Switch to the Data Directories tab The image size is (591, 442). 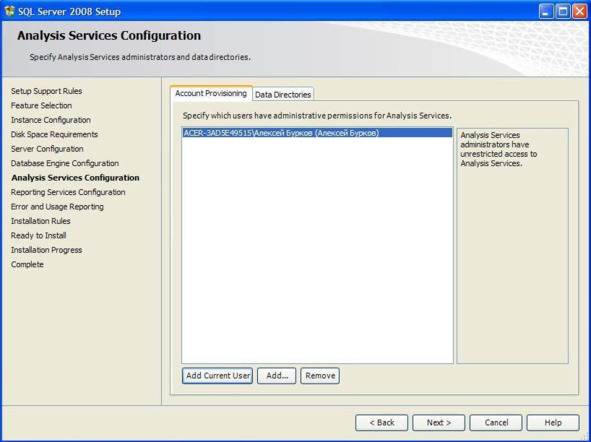[x=283, y=95]
